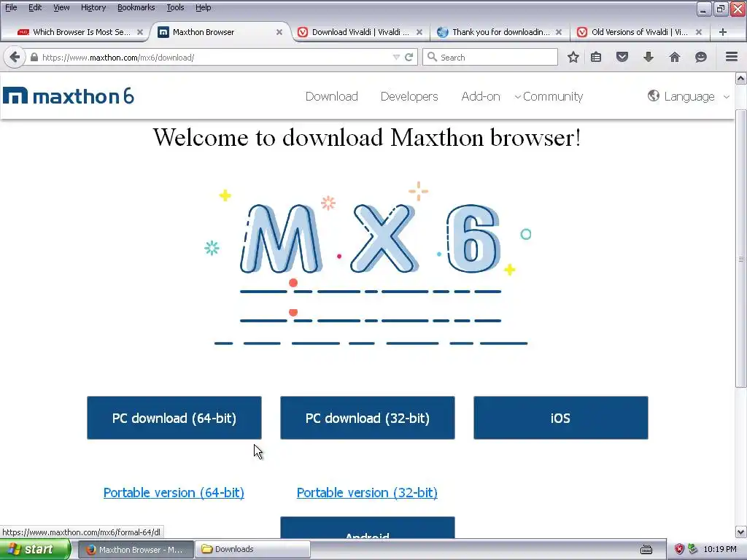Open a new tab with plus button
This screenshot has height=560, width=747.
point(723,32)
